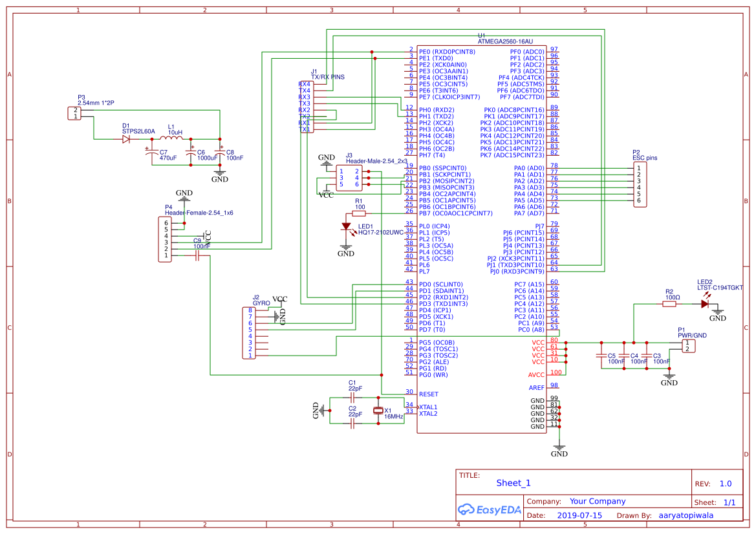
Task: Click the P2 ESC pins connector body
Action: [x=640, y=185]
